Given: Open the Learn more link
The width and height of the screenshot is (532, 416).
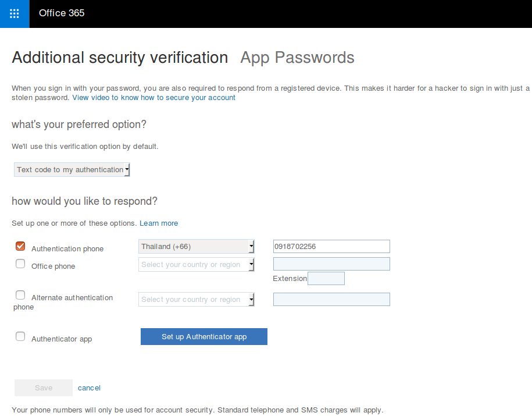Looking at the screenshot, I should pos(159,223).
